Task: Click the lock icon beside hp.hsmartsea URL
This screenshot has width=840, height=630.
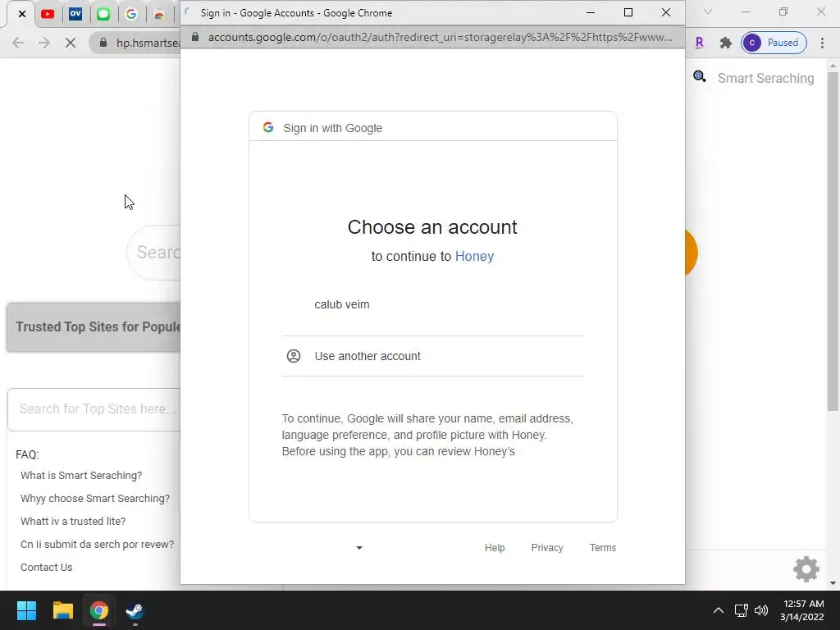Action: point(103,43)
